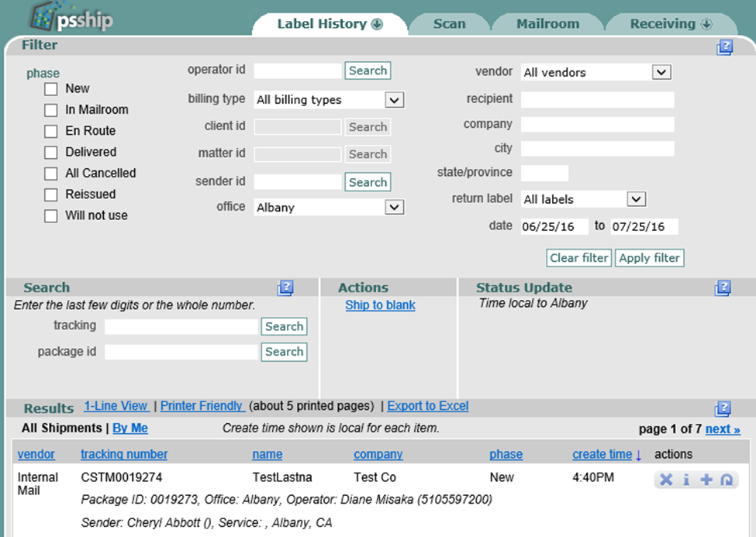Check the In Mailroom phase checkbox
The width and height of the screenshot is (756, 537).
point(50,110)
